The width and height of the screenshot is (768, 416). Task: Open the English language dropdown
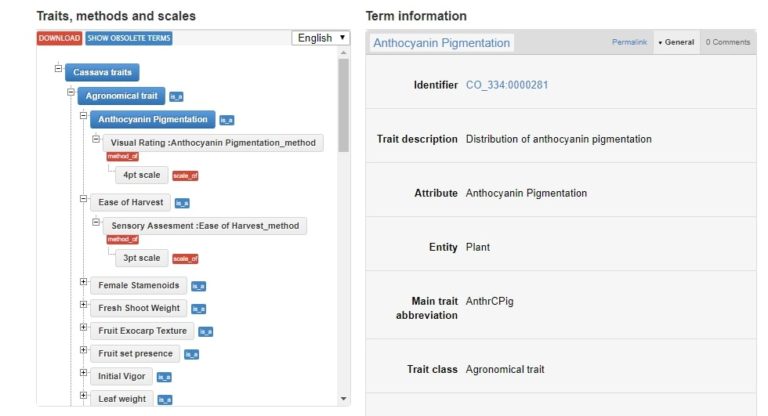[321, 38]
